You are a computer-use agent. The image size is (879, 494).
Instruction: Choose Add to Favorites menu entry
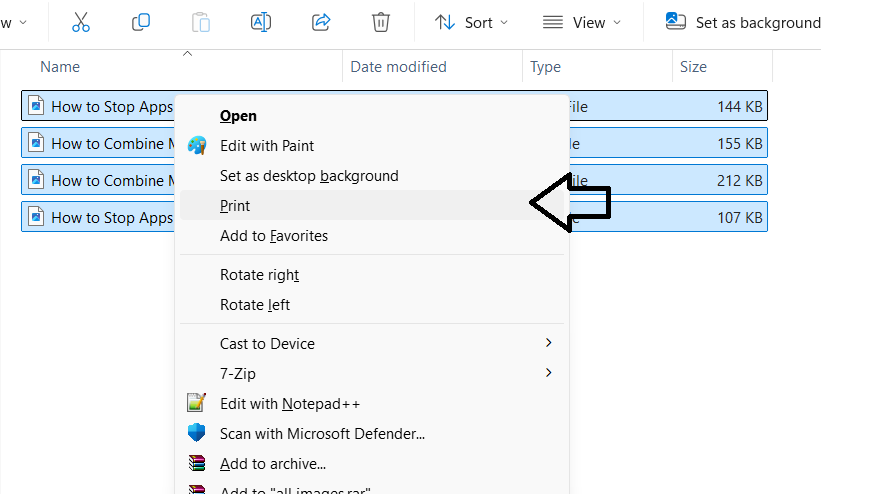pyautogui.click(x=372, y=236)
